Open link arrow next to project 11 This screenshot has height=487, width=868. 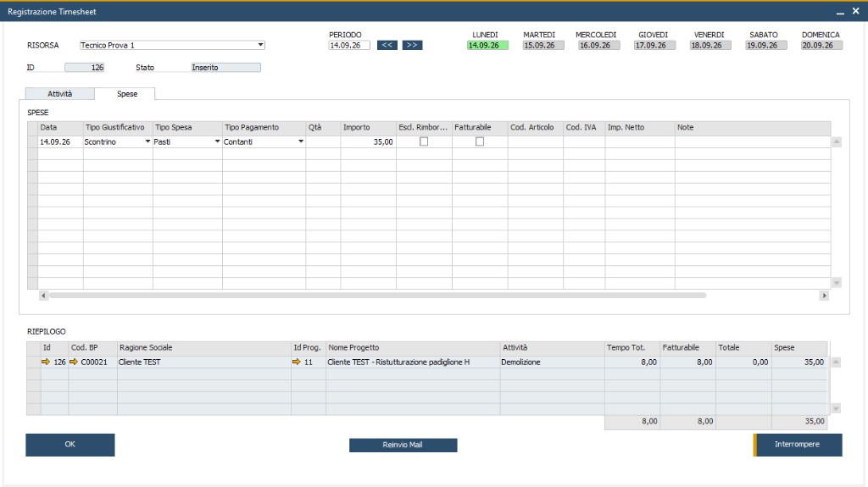[296, 362]
